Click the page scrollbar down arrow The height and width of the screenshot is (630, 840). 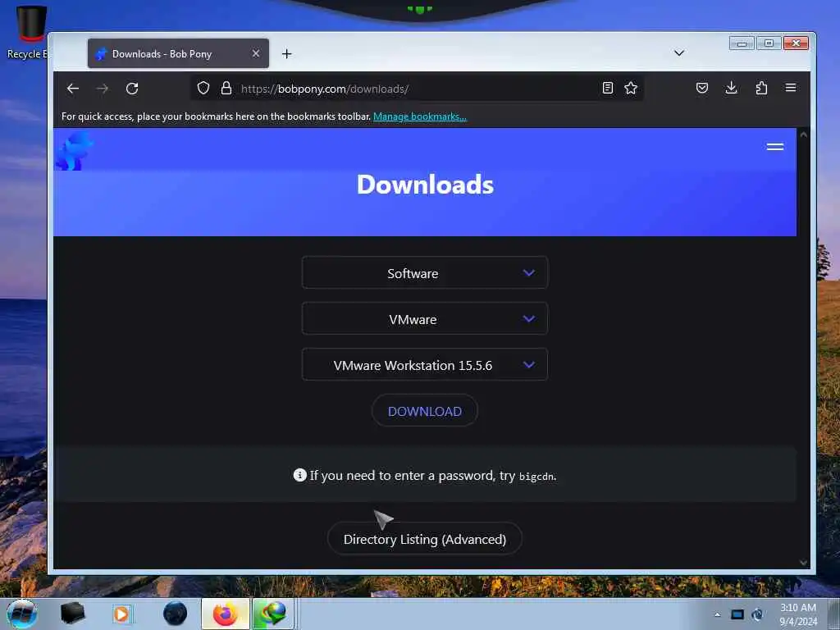click(x=804, y=563)
